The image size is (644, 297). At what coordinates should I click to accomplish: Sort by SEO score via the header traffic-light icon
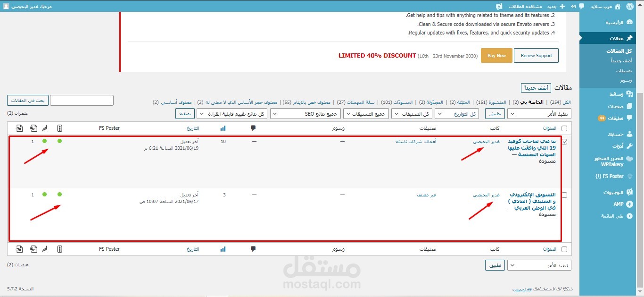[59, 128]
